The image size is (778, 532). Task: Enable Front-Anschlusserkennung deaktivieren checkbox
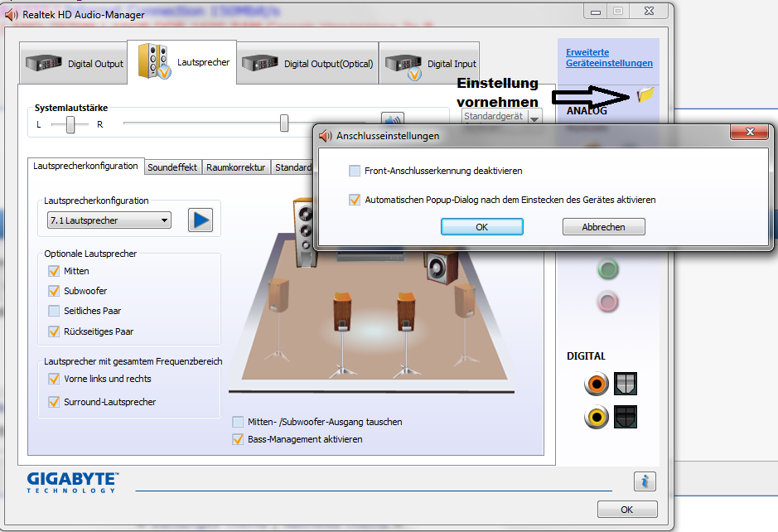tap(355, 171)
